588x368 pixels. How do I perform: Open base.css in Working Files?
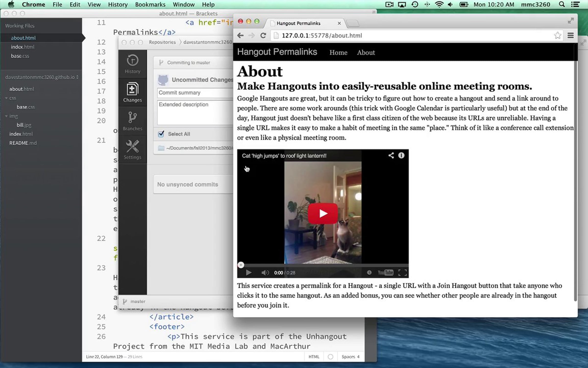[x=20, y=56]
